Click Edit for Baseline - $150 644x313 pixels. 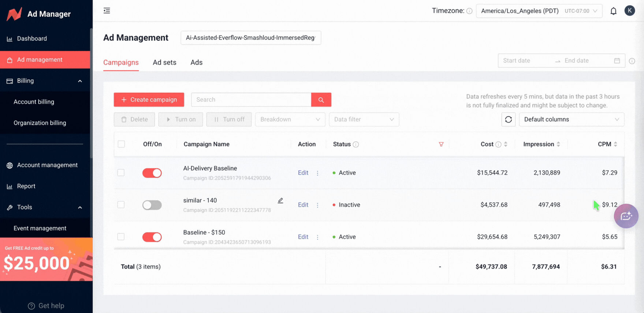(x=303, y=237)
